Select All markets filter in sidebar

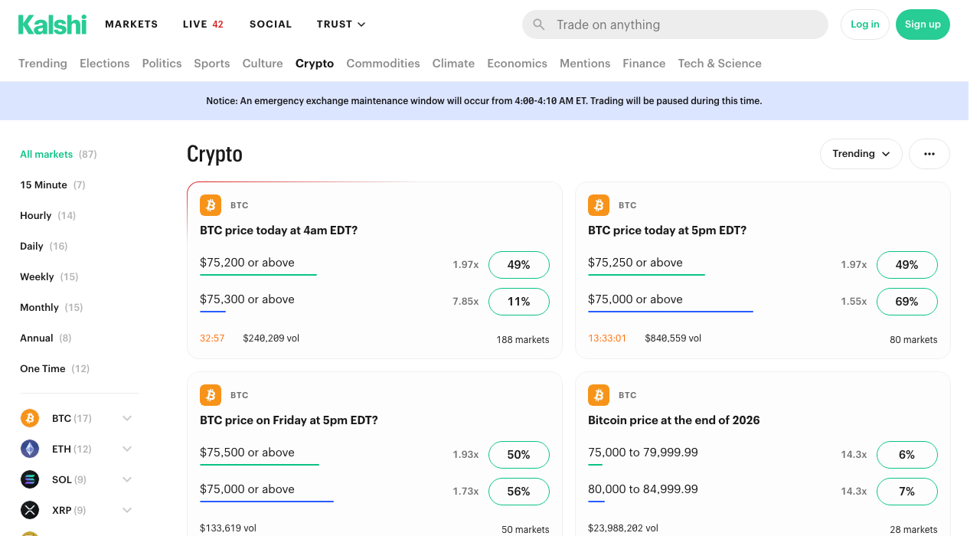pyautogui.click(x=58, y=154)
